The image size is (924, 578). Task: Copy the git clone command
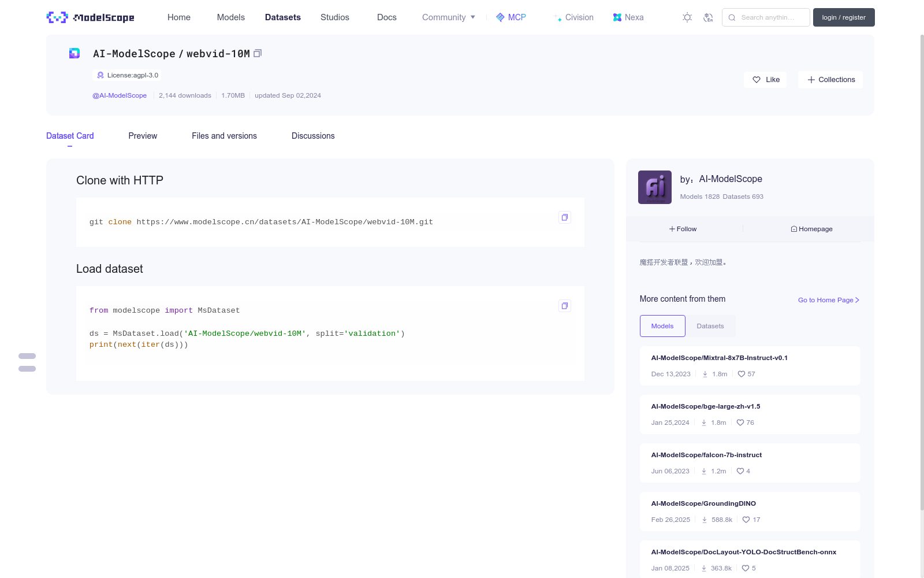coord(565,217)
